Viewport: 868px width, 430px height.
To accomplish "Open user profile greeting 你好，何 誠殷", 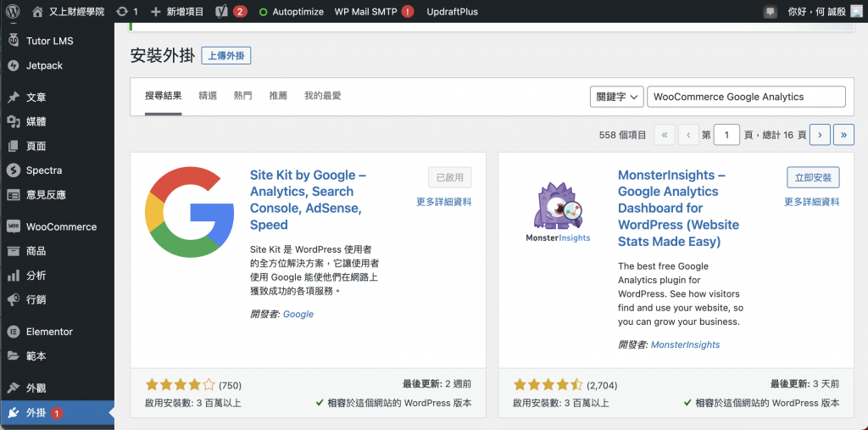I will click(x=817, y=11).
